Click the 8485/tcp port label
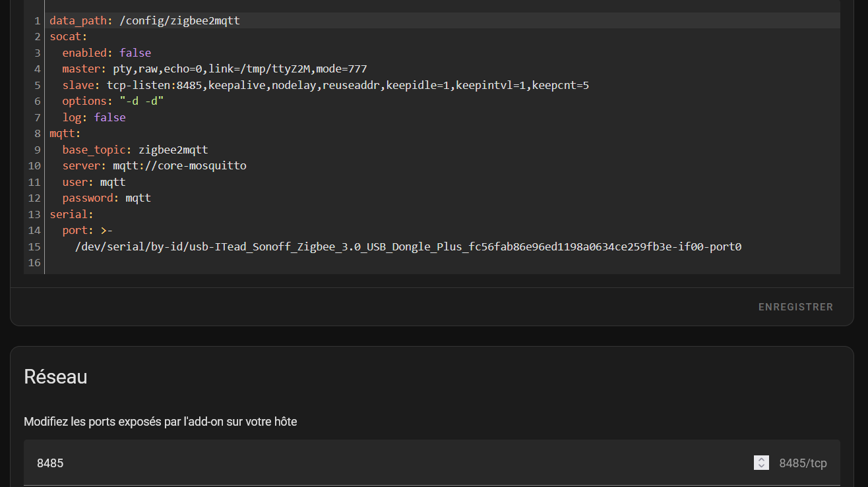This screenshot has width=868, height=487. [803, 463]
